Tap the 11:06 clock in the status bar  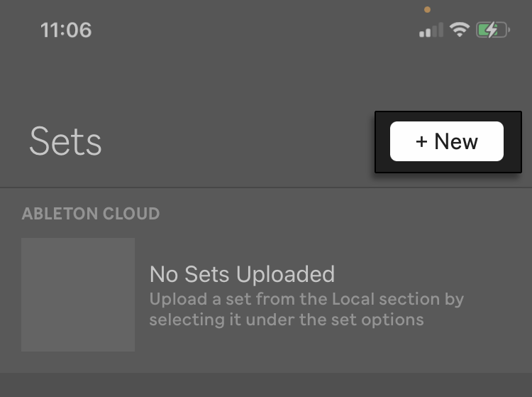66,30
